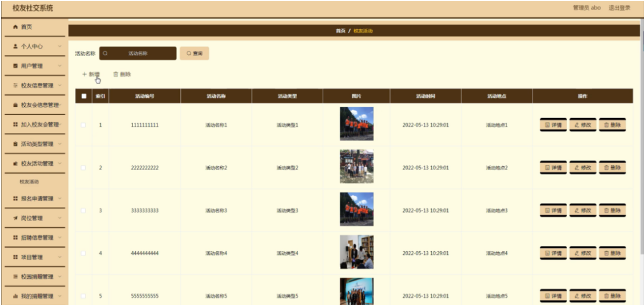Expand the 活动类型管理 menu arrow
The width and height of the screenshot is (644, 305).
coord(60,144)
